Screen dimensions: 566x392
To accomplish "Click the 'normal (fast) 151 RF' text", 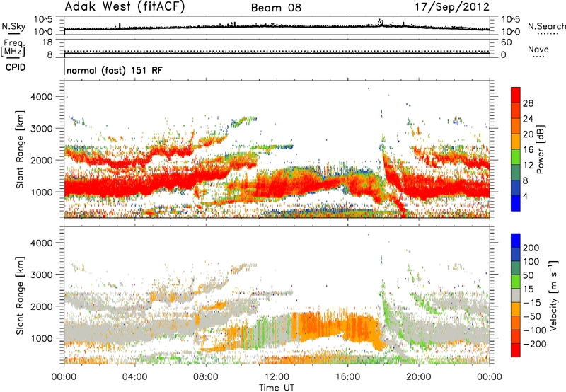I will click(115, 70).
